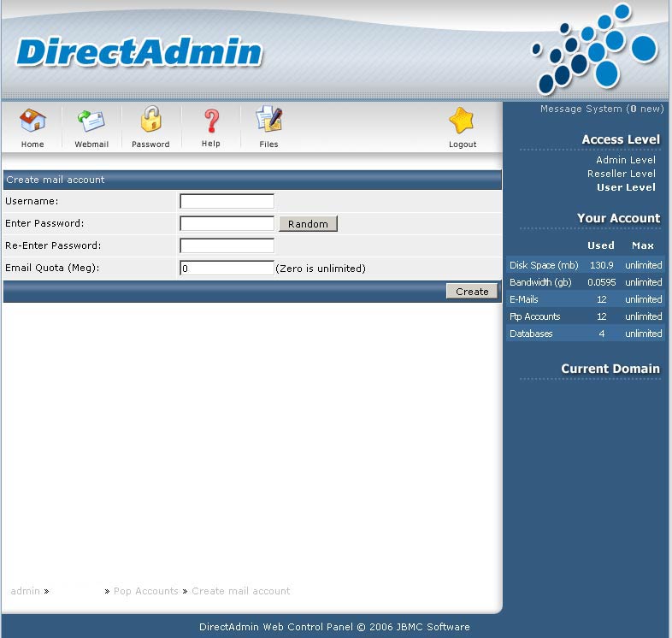The height and width of the screenshot is (638, 672).
Task: Focus the Username input field
Action: (x=227, y=202)
